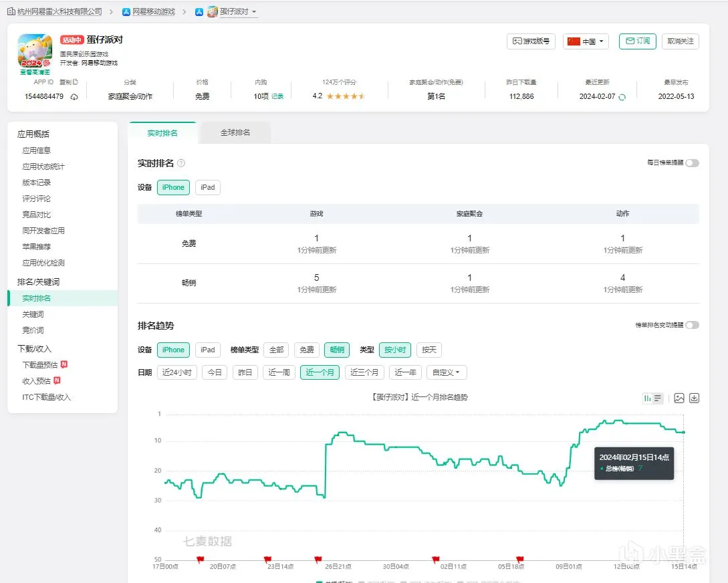Open the 自定义 date dropdown
This screenshot has height=583, width=728.
(x=446, y=372)
